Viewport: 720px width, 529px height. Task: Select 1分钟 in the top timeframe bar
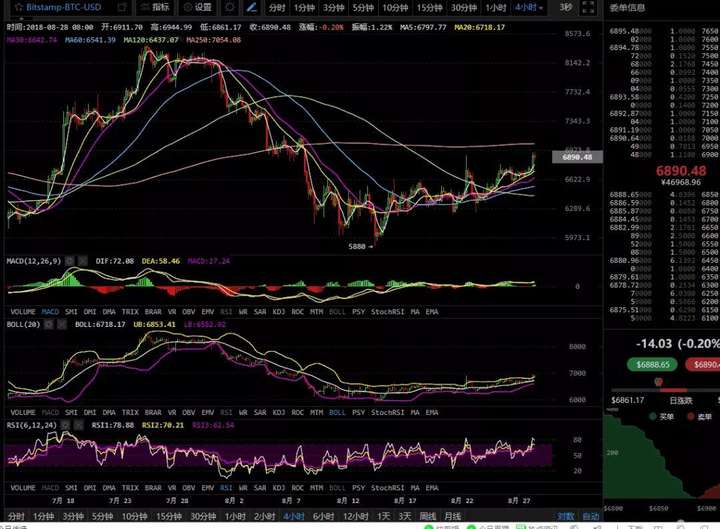coord(304,8)
